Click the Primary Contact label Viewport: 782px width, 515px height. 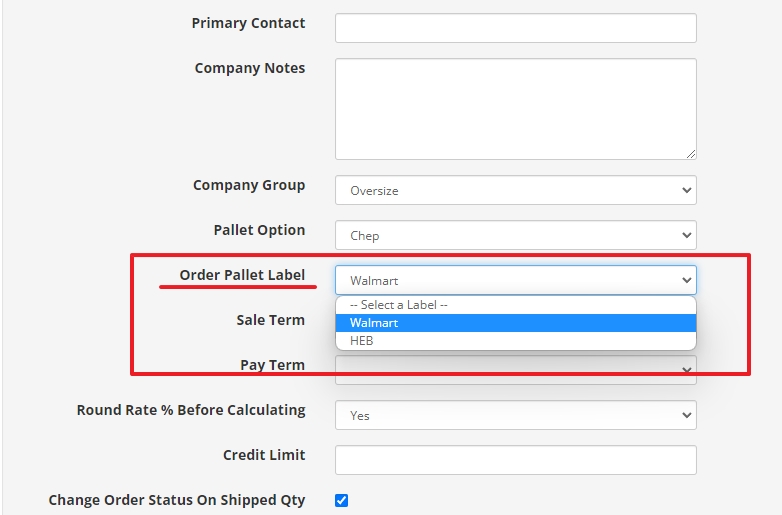[248, 23]
